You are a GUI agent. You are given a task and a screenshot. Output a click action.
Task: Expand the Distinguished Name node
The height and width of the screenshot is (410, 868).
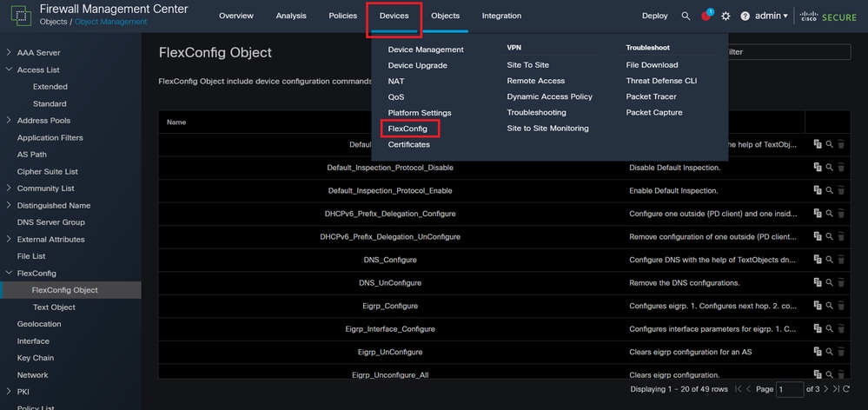[x=9, y=205]
